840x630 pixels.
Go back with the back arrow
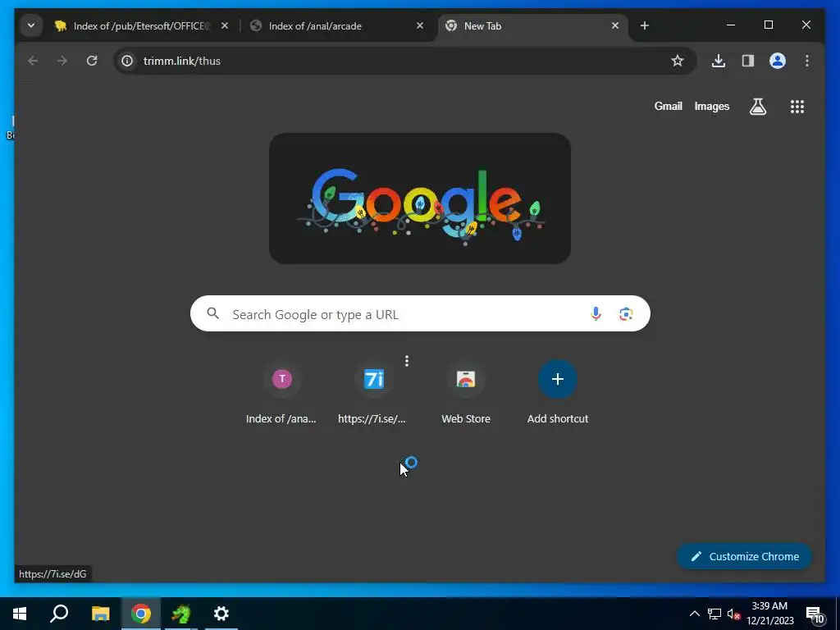pos(33,61)
